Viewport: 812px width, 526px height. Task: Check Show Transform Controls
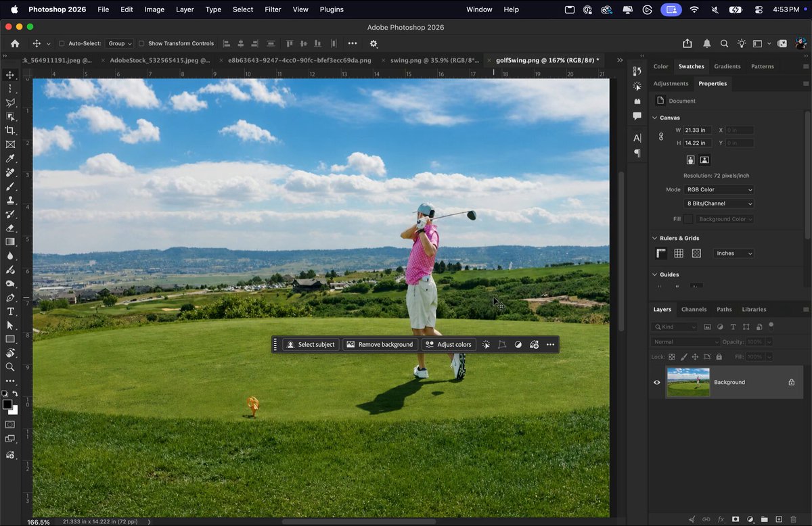141,43
